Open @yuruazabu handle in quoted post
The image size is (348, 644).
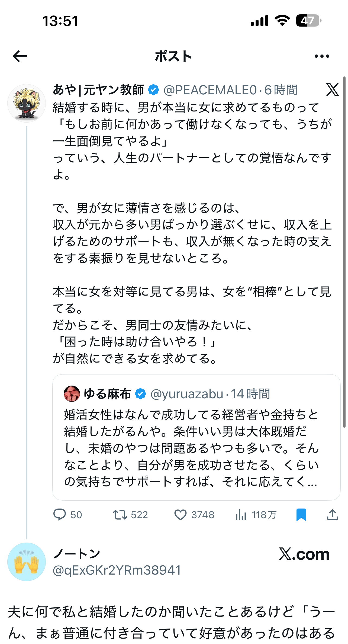click(187, 394)
